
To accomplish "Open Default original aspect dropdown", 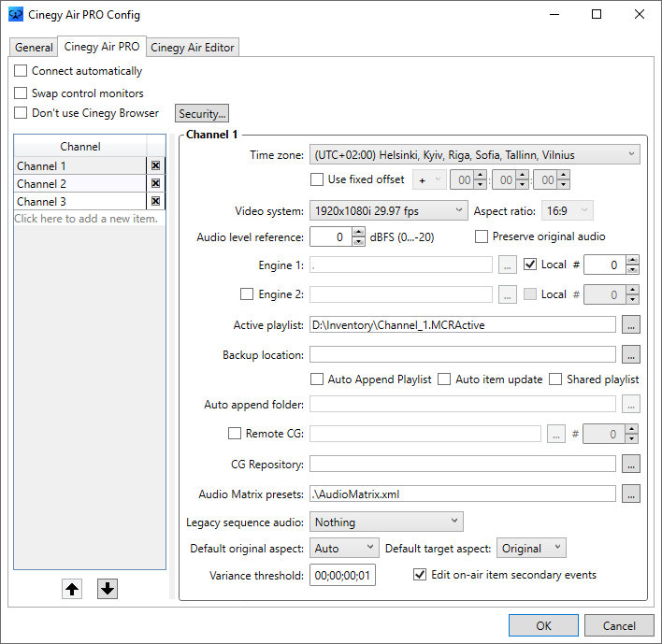I will (x=344, y=548).
